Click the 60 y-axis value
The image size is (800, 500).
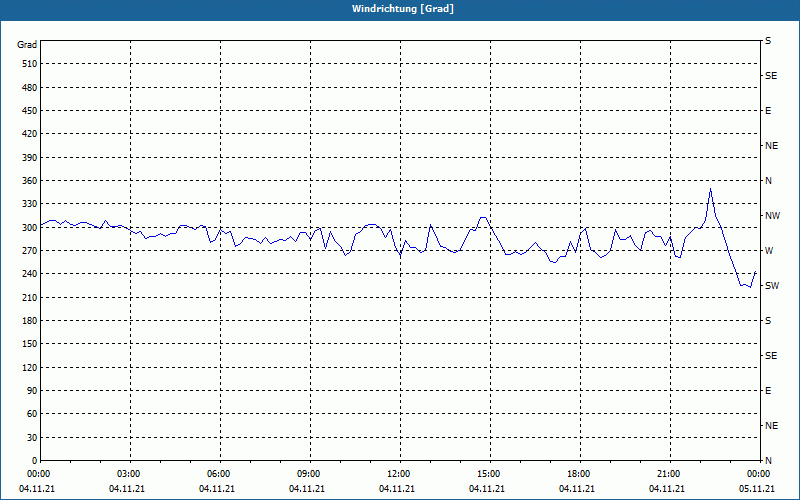point(32,414)
